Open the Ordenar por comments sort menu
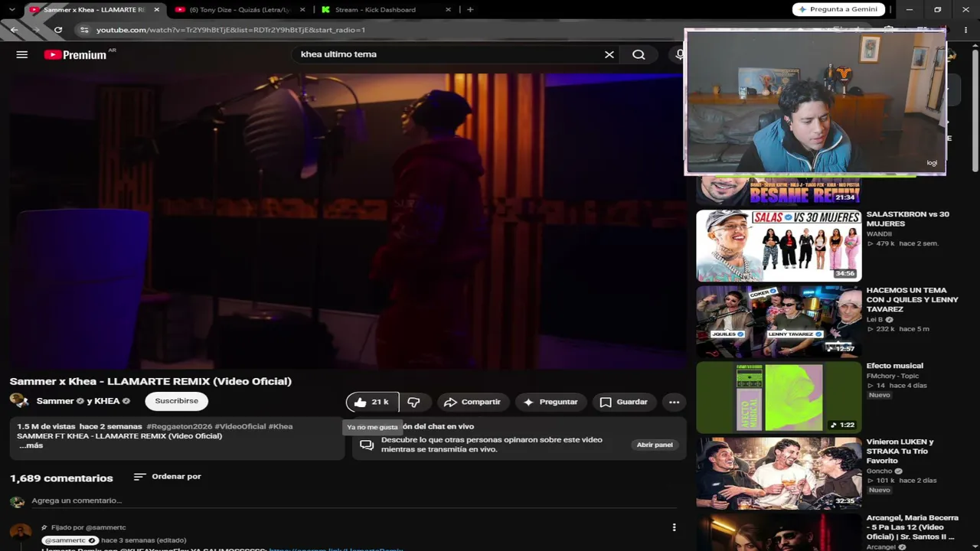The width and height of the screenshot is (980, 551). pyautogui.click(x=167, y=477)
